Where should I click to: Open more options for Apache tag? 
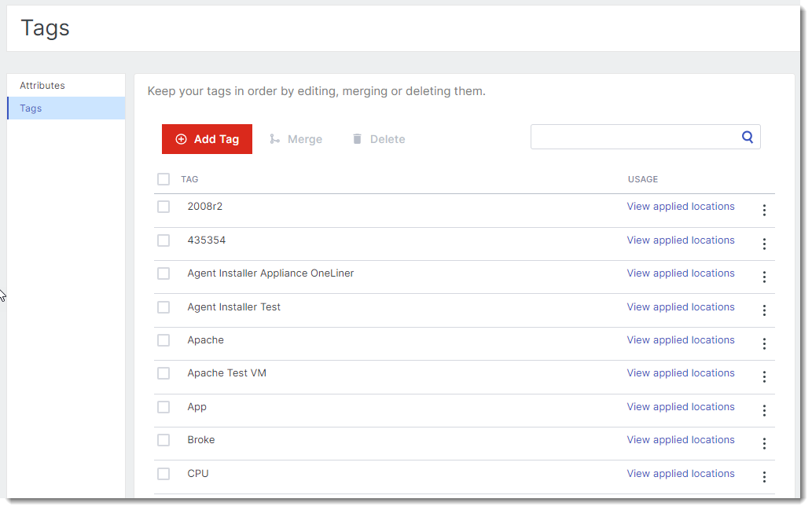point(764,343)
